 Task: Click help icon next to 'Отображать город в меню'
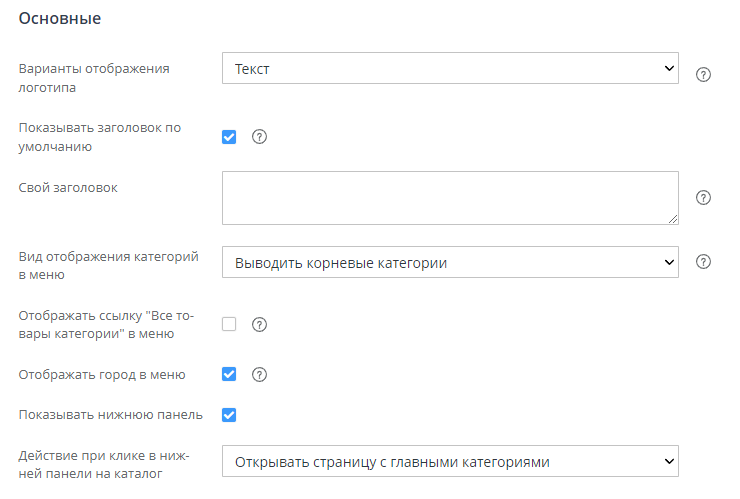259,375
